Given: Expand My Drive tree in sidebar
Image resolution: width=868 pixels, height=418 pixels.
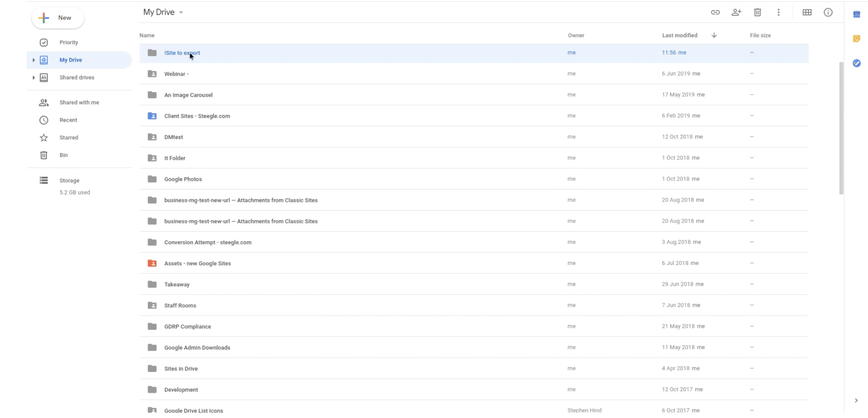Looking at the screenshot, I should [34, 60].
